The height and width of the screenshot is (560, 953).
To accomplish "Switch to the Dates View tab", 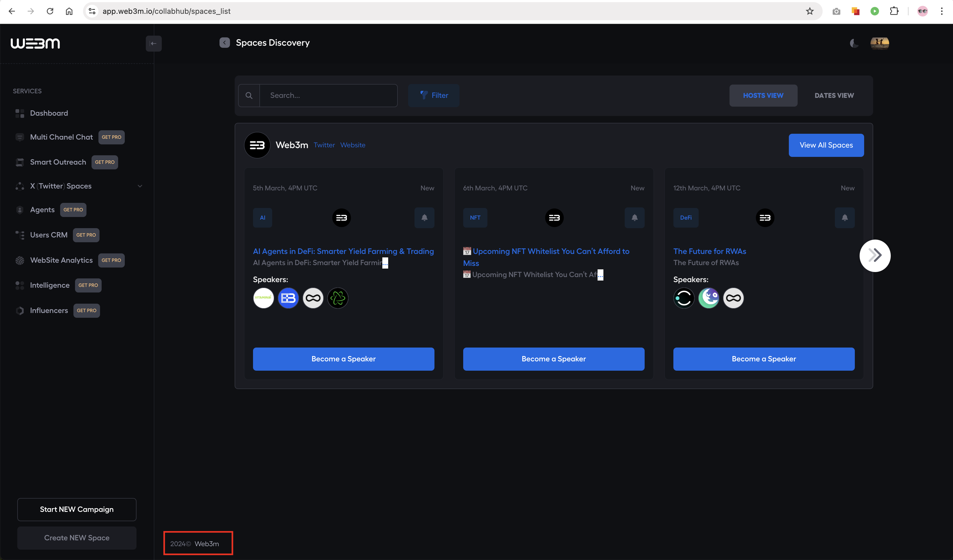I will pyautogui.click(x=834, y=96).
